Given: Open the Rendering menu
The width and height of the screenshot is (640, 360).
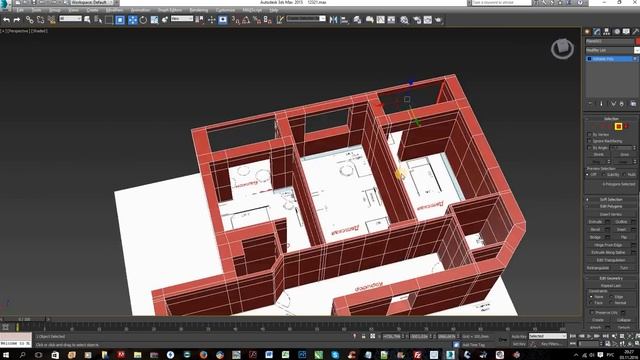Looking at the screenshot, I should pyautogui.click(x=199, y=10).
